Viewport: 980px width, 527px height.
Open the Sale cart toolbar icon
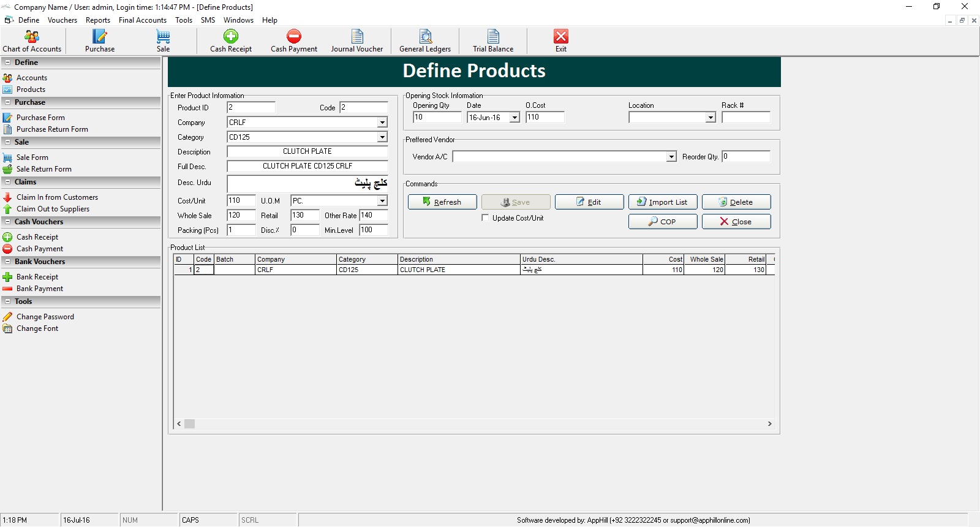coord(163,41)
